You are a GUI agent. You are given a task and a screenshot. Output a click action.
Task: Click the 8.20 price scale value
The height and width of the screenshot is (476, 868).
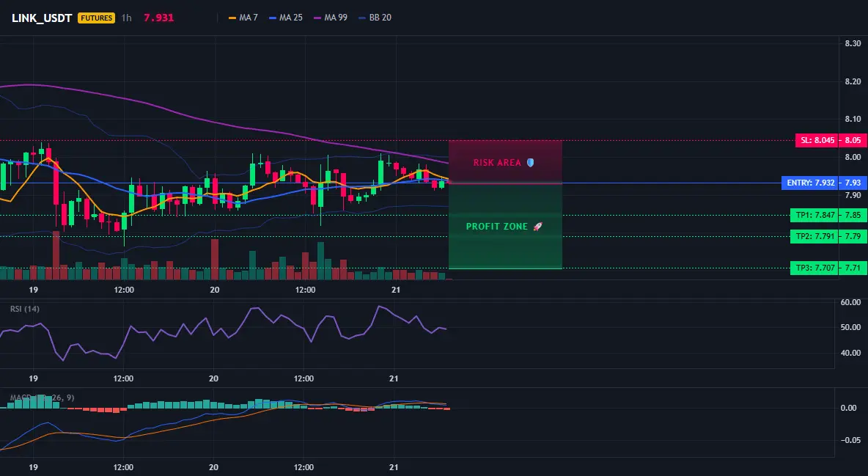pyautogui.click(x=853, y=81)
